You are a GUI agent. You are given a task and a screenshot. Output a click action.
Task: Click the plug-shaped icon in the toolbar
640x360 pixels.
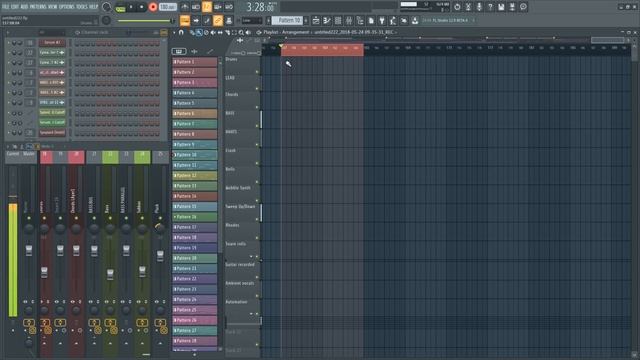point(382,20)
